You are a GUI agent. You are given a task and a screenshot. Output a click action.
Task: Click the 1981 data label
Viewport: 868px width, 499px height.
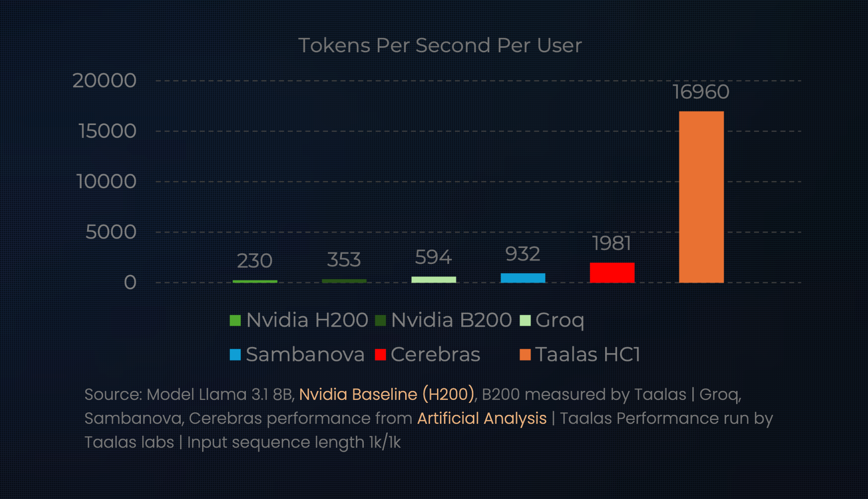[612, 244]
